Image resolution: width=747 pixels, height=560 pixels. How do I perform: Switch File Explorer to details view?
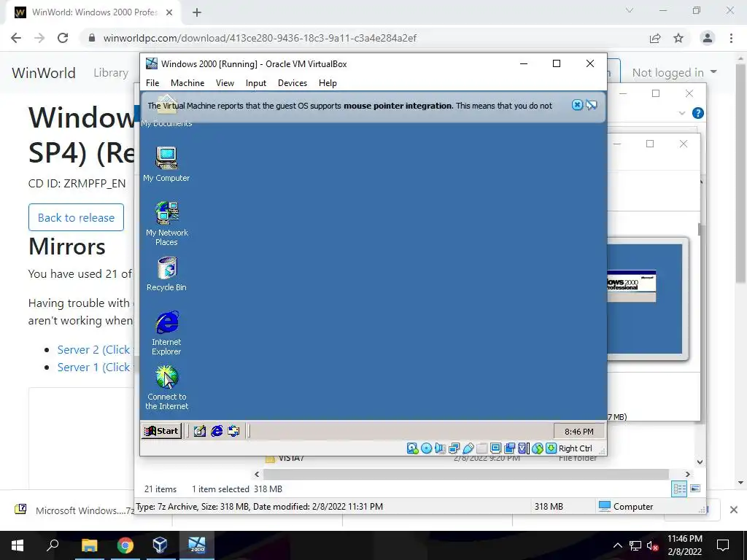coord(679,489)
